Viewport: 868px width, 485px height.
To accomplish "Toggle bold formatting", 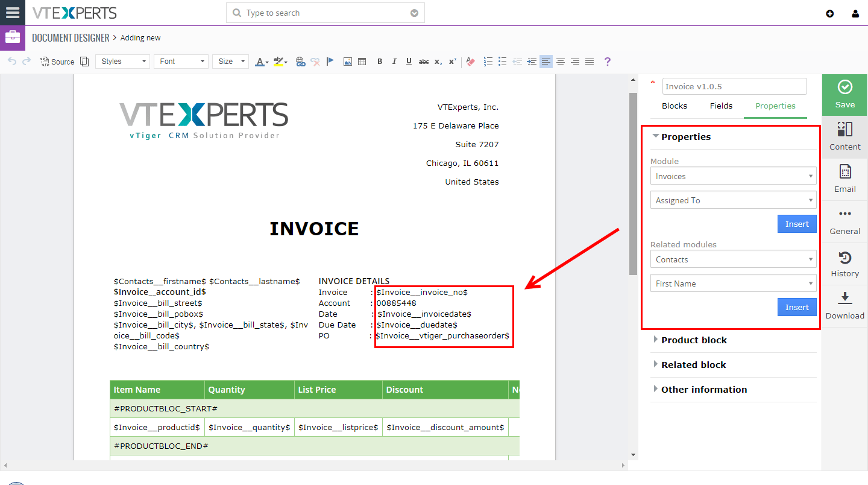I will pos(380,61).
